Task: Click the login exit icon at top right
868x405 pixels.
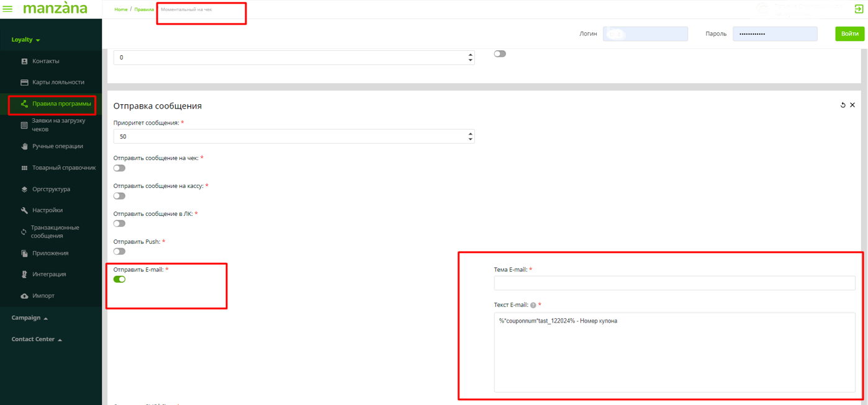Action: tap(859, 9)
